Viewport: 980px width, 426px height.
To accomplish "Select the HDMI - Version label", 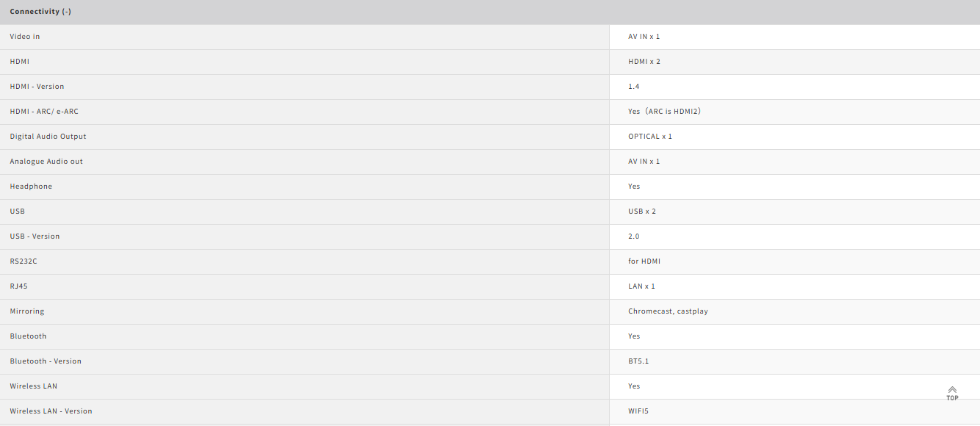I will click(37, 87).
